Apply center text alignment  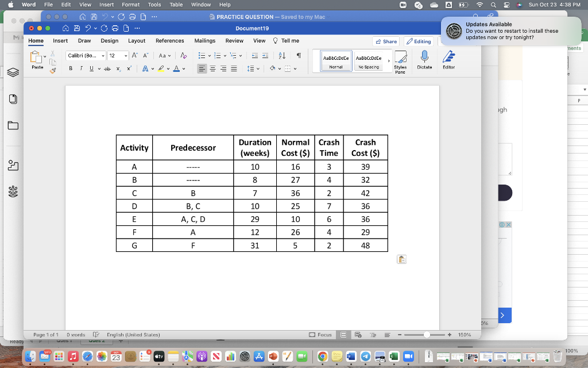pyautogui.click(x=211, y=68)
